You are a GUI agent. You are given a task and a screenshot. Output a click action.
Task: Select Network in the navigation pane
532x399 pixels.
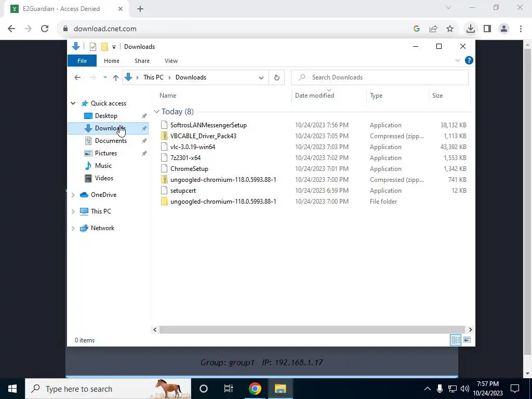[x=102, y=228]
